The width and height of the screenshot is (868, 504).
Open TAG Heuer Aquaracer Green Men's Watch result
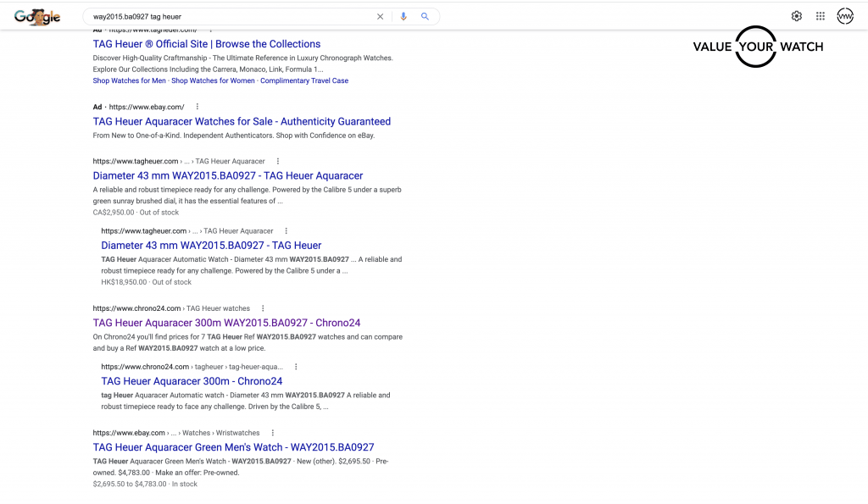point(233,447)
